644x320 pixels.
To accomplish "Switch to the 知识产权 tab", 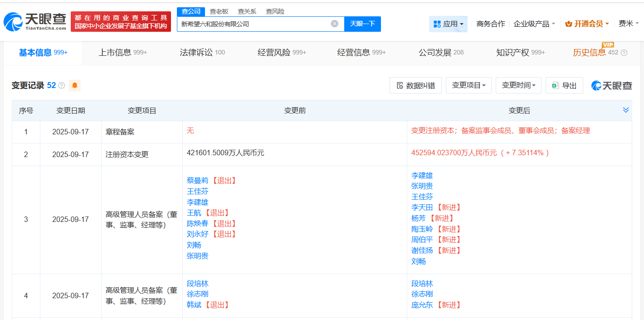I will pyautogui.click(x=521, y=53).
